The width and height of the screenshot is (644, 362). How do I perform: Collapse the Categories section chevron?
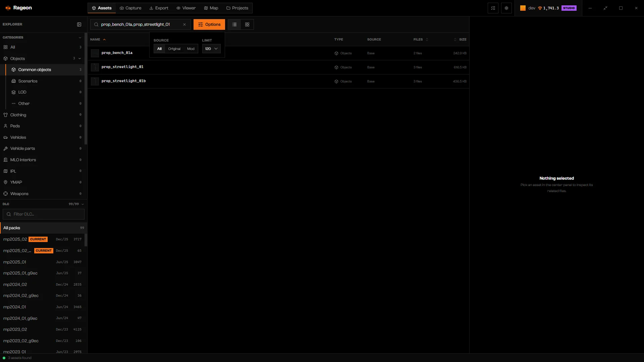pos(80,38)
